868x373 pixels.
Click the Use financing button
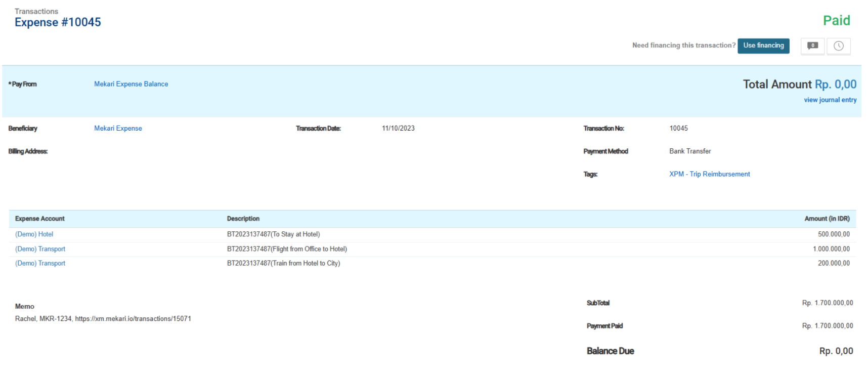point(763,46)
